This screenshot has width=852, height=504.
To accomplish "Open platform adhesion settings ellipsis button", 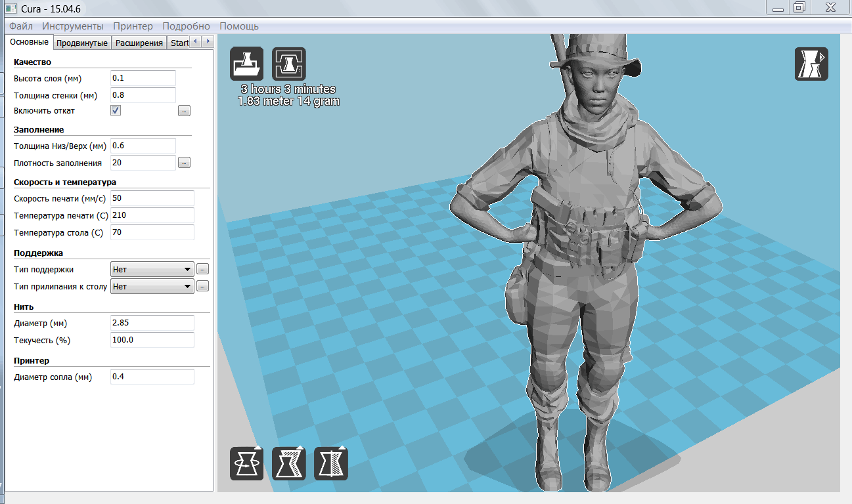I will click(202, 286).
